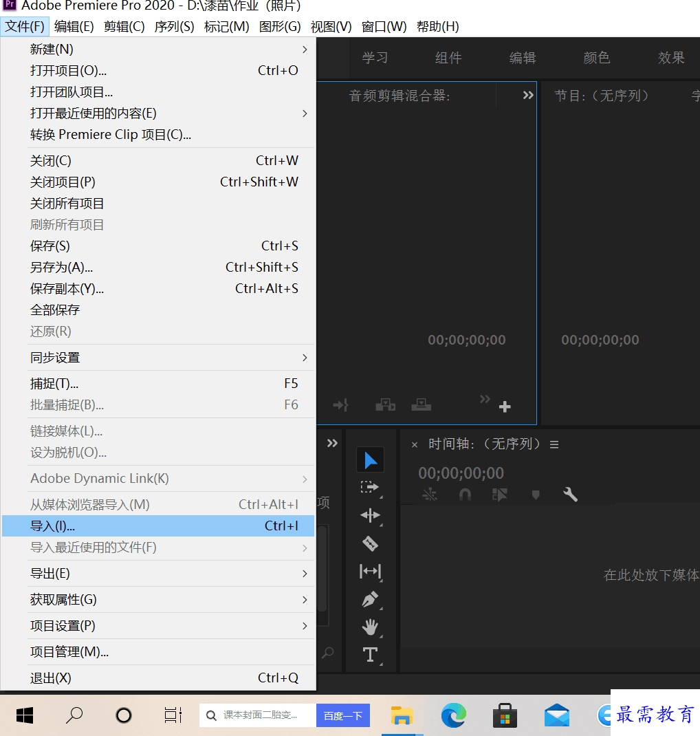Switch to 效果 workspace tab
The image size is (700, 736).
[671, 58]
